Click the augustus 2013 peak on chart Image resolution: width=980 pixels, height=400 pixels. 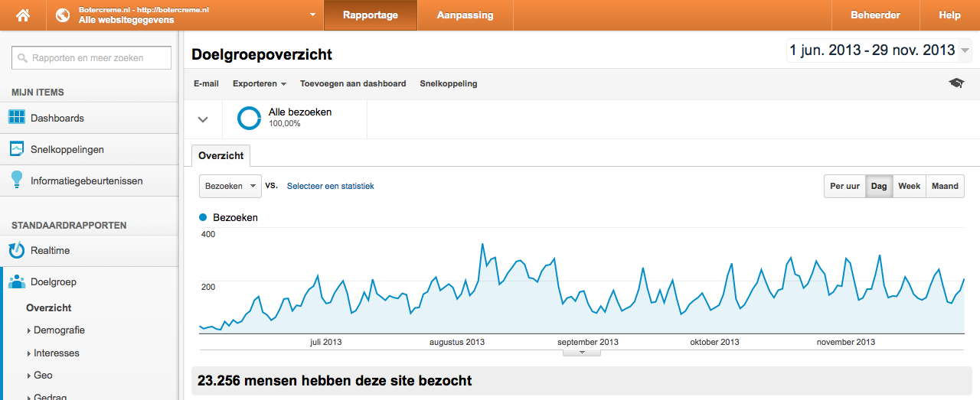pos(482,244)
